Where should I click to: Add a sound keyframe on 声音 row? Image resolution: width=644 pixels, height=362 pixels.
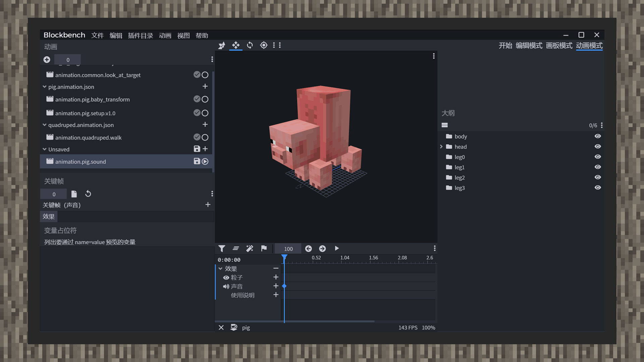point(276,286)
